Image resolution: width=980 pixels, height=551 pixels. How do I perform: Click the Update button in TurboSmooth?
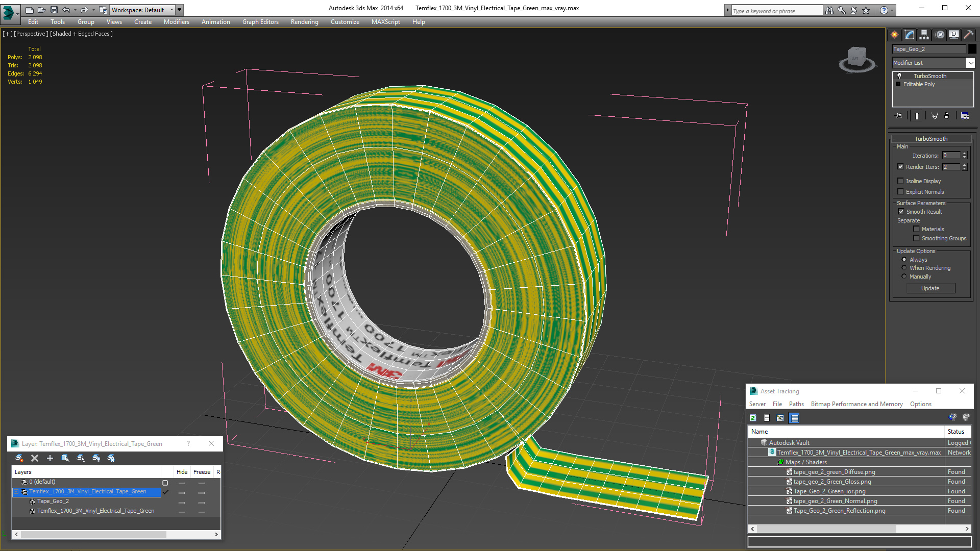point(930,288)
